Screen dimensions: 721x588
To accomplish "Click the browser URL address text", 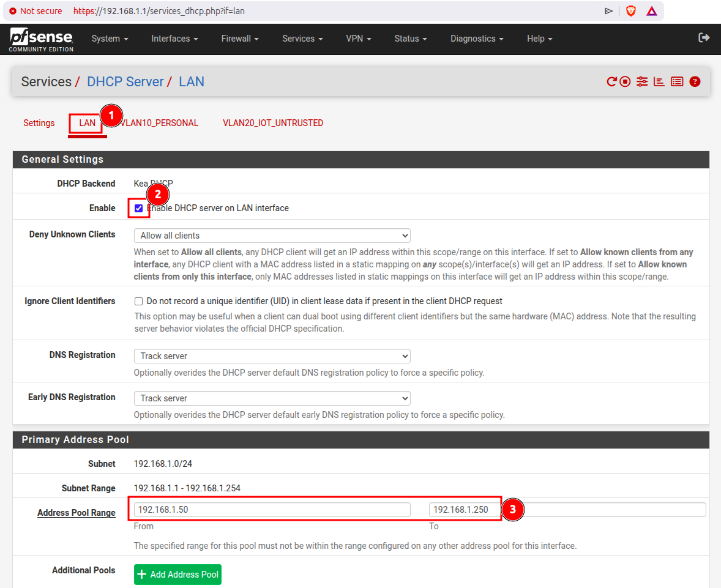I will pyautogui.click(x=159, y=11).
